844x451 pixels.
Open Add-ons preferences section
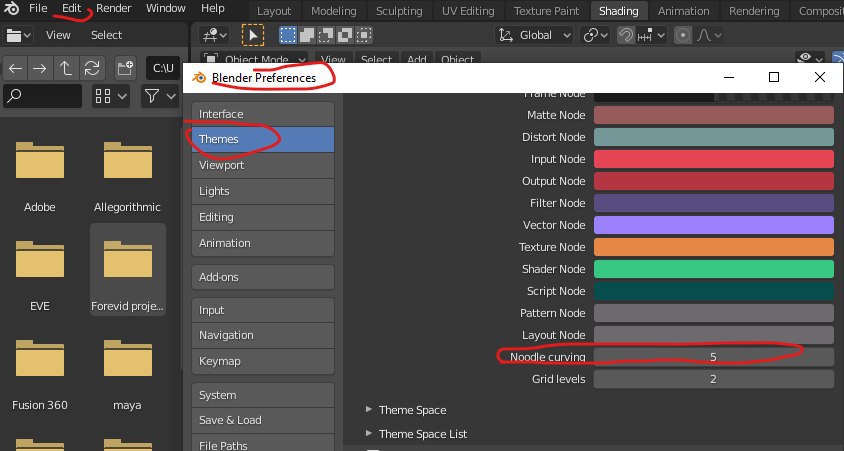coord(263,277)
